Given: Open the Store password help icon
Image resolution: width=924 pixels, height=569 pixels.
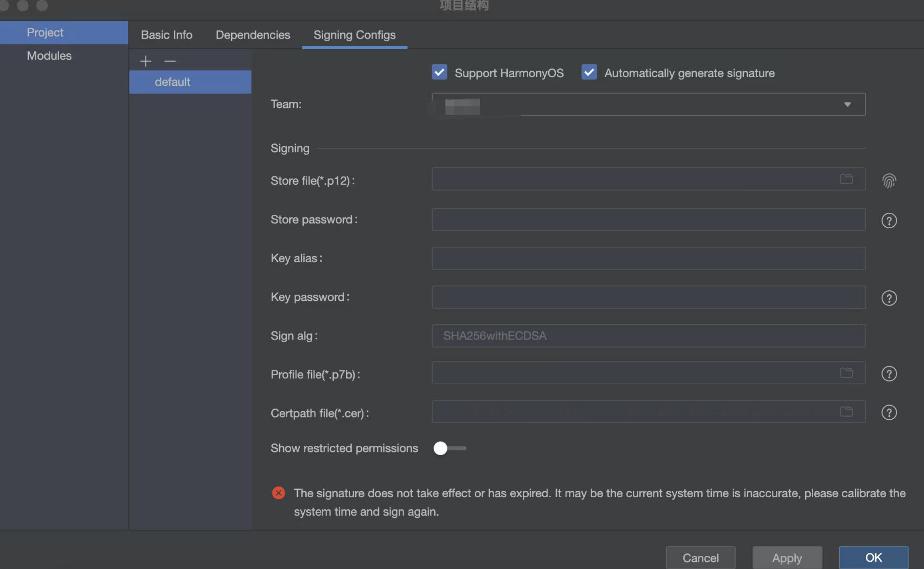Looking at the screenshot, I should [x=889, y=221].
